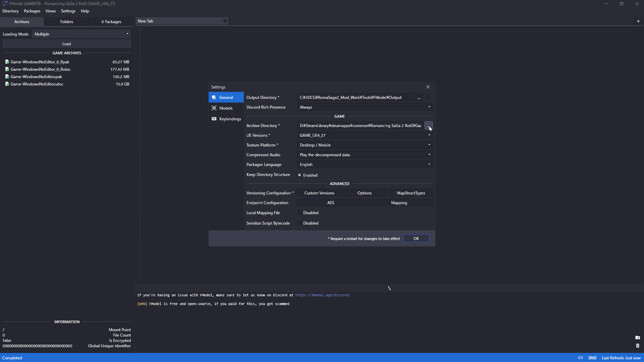This screenshot has height=362, width=644.
Task: Open the Models settings section
Action: (x=225, y=108)
